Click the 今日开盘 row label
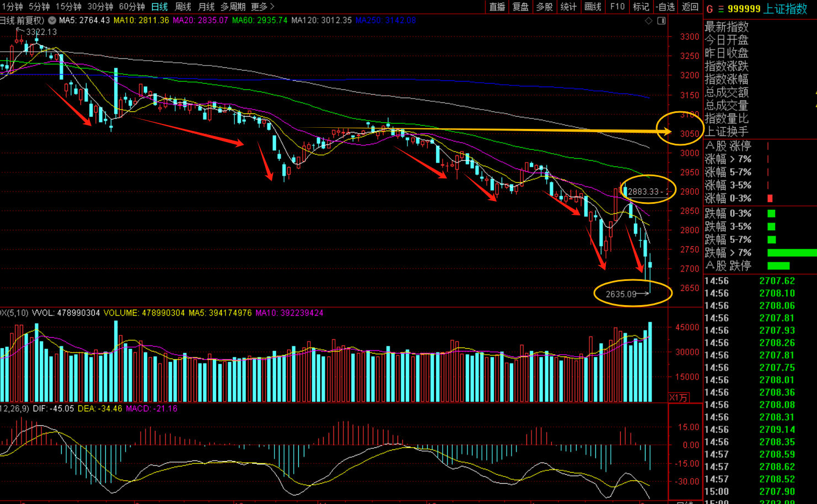This screenshot has height=504, width=817. (x=727, y=40)
